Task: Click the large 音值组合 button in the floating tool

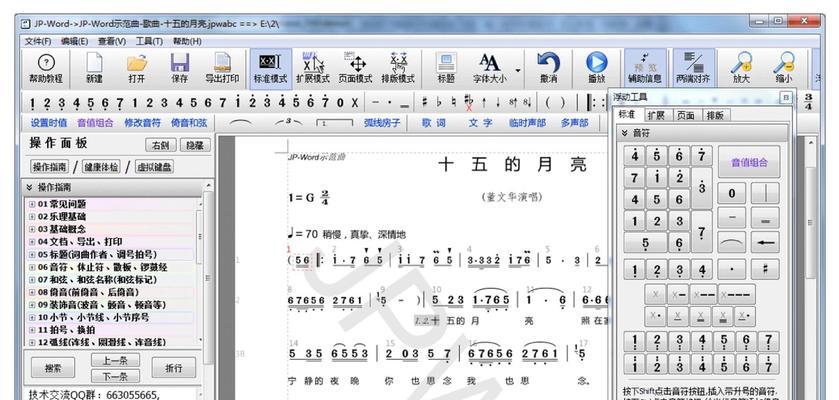Action: click(x=749, y=163)
